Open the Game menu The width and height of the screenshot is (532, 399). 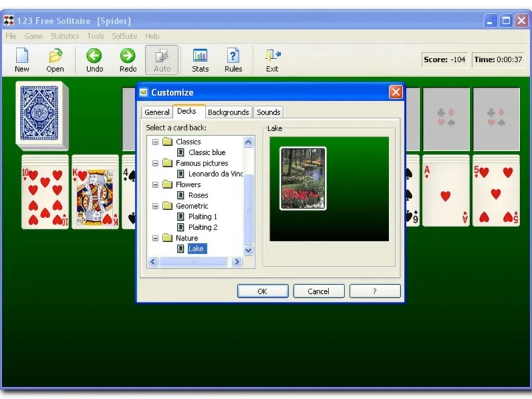(x=33, y=36)
